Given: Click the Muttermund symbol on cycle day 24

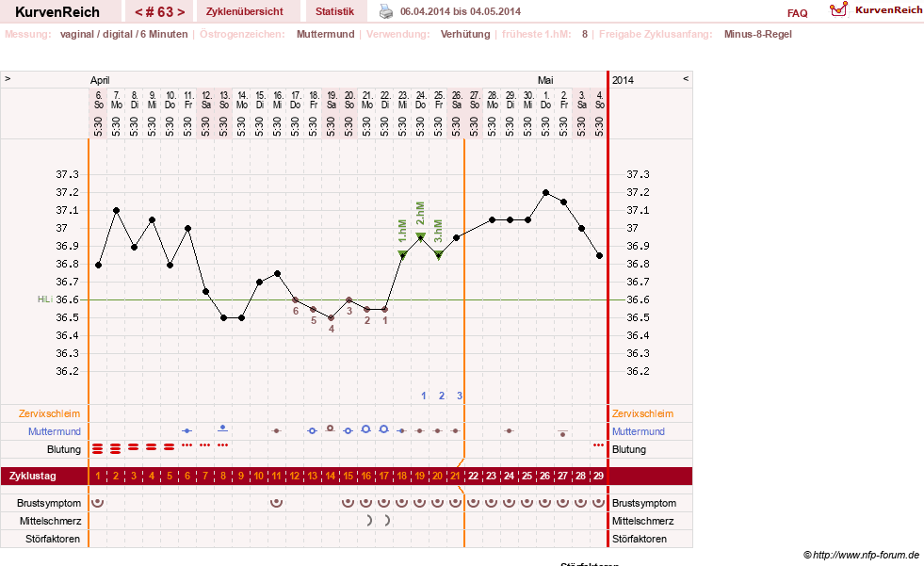Looking at the screenshot, I should [x=510, y=431].
